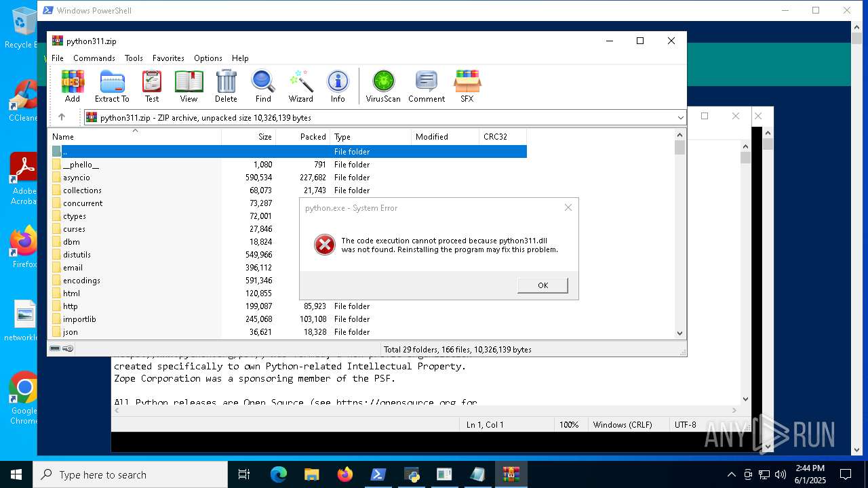Screen dimensions: 868x488
Task: Expand the archive path dropdown
Action: tap(680, 117)
